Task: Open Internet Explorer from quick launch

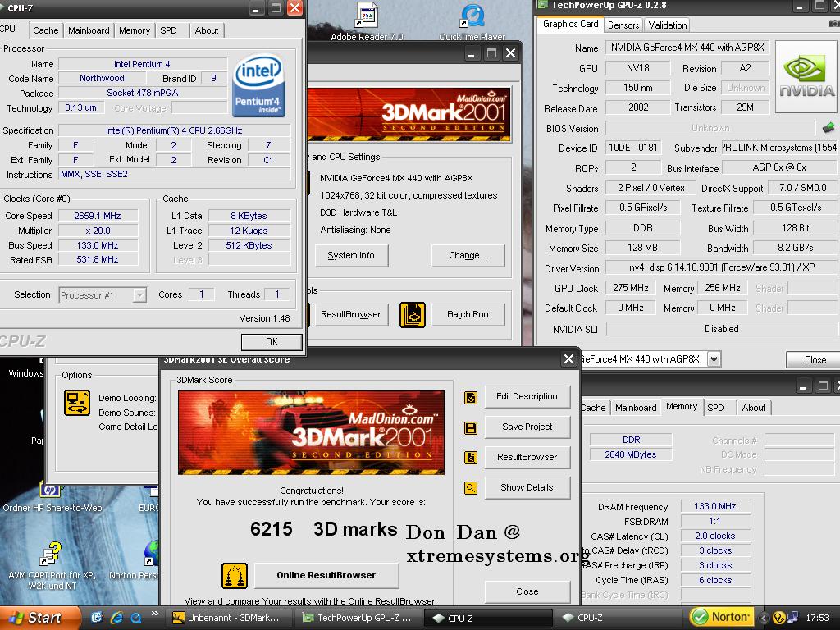Action: [x=116, y=618]
